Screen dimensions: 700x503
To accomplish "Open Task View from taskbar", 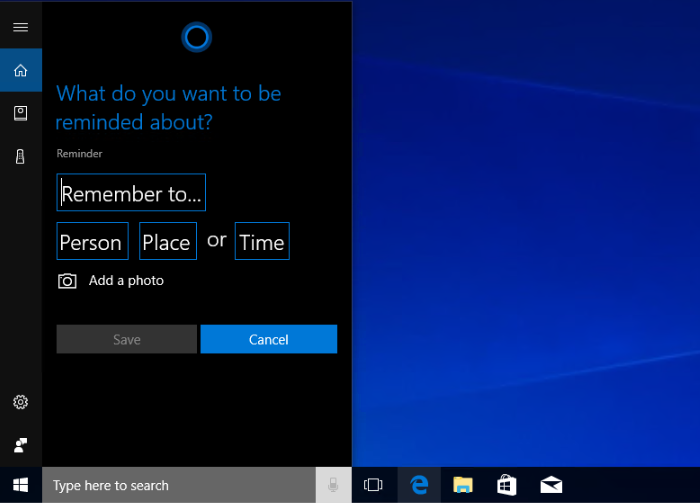I will click(373, 485).
